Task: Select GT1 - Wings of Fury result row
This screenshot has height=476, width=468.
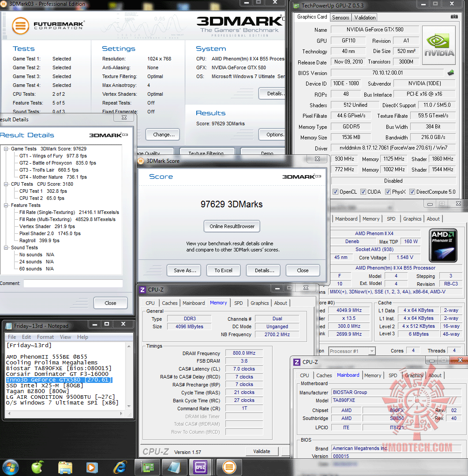Action: coord(53,156)
